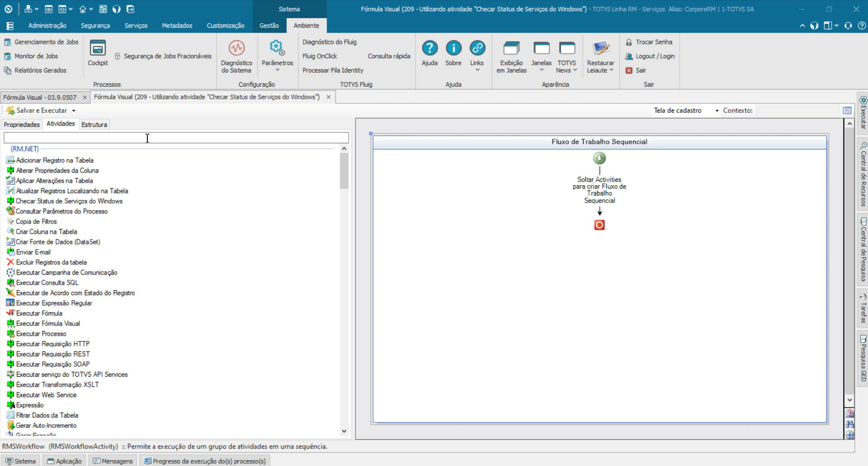This screenshot has height=466, width=868.
Task: Click the red end node in workflow
Action: point(600,225)
